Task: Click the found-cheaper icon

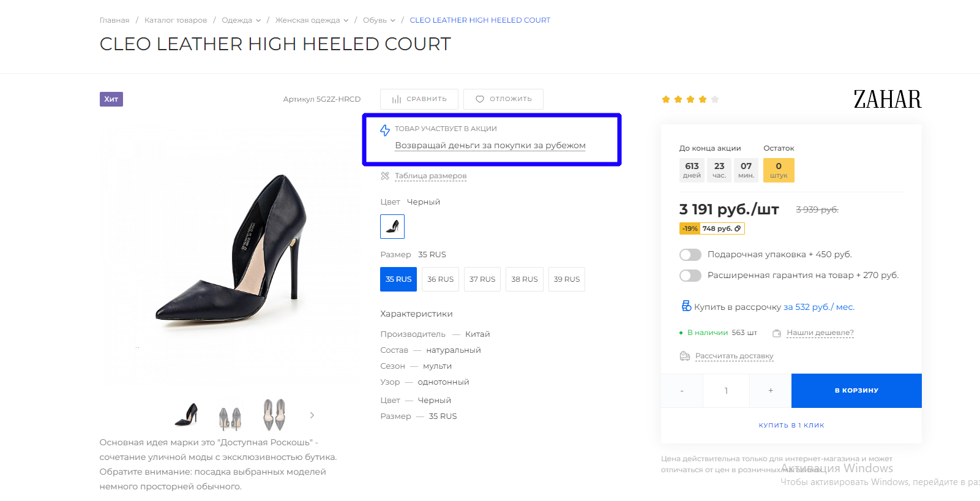Action: pos(777,333)
